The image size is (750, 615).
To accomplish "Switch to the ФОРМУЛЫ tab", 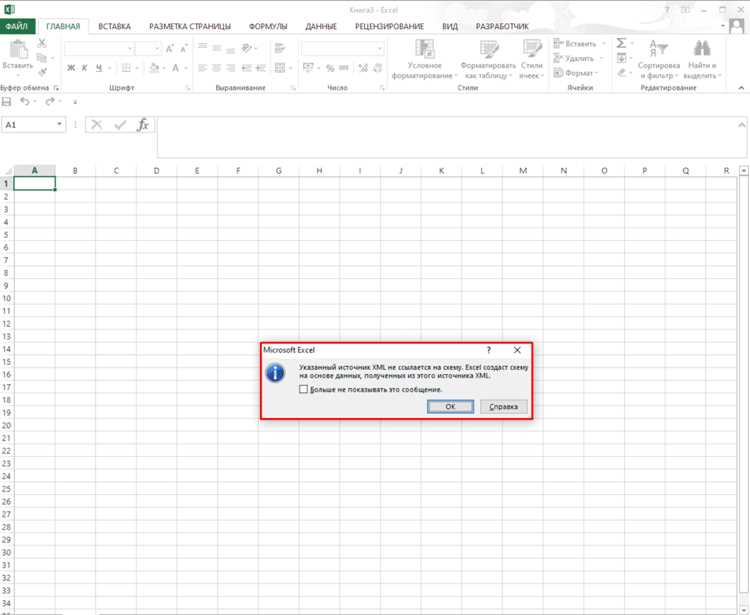I will click(x=268, y=26).
